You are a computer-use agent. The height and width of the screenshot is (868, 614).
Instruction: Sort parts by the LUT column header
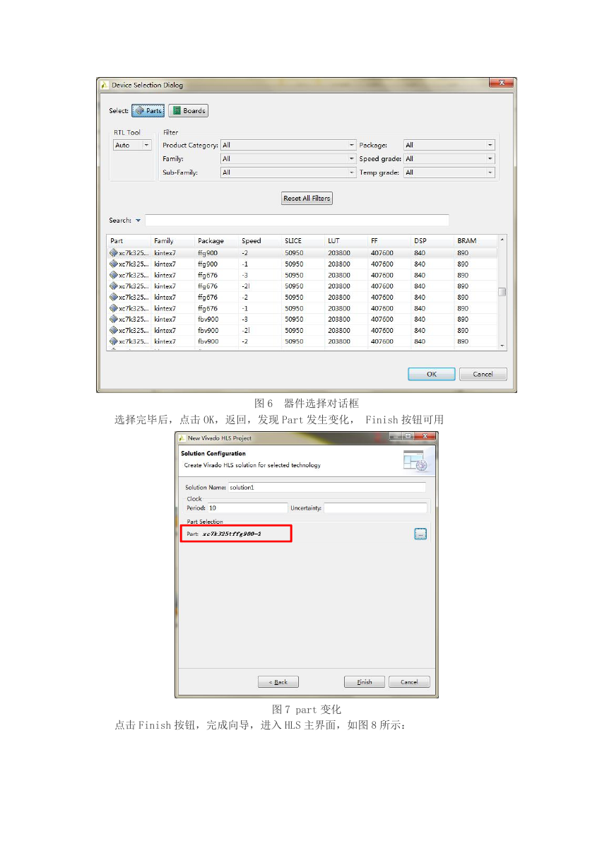[x=346, y=241]
